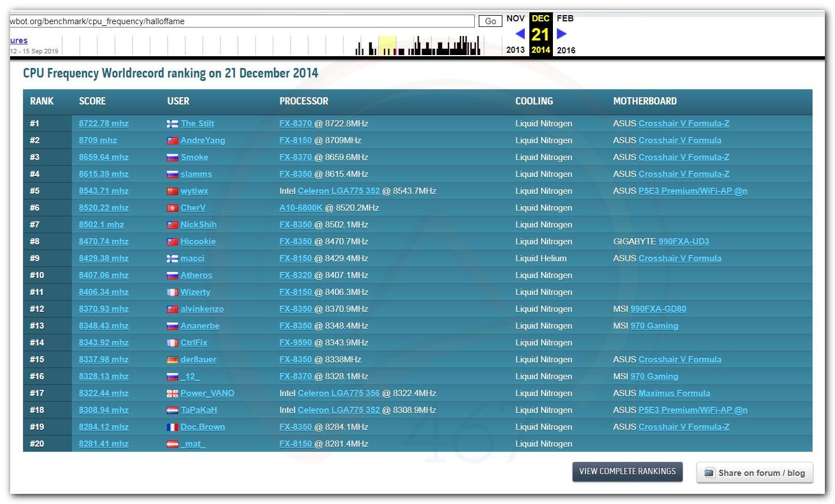The image size is (835, 504).
Task: Click the flag icon next to der8auer
Action: point(173,360)
